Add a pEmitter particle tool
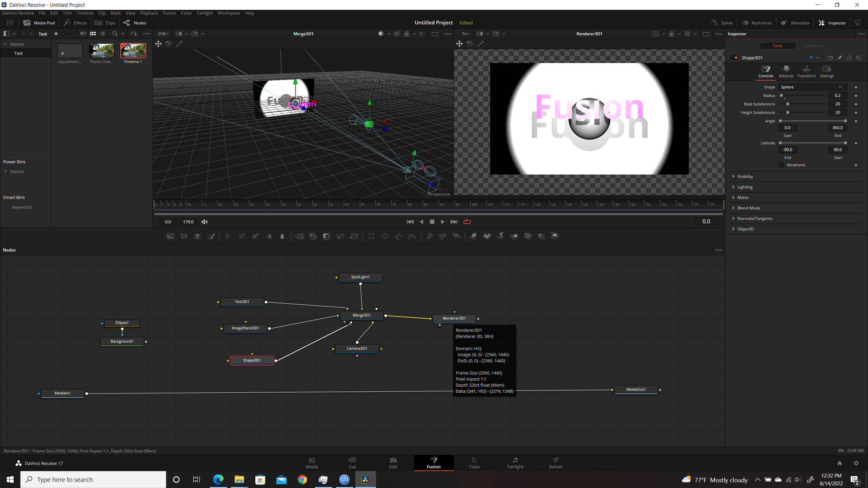 point(429,236)
